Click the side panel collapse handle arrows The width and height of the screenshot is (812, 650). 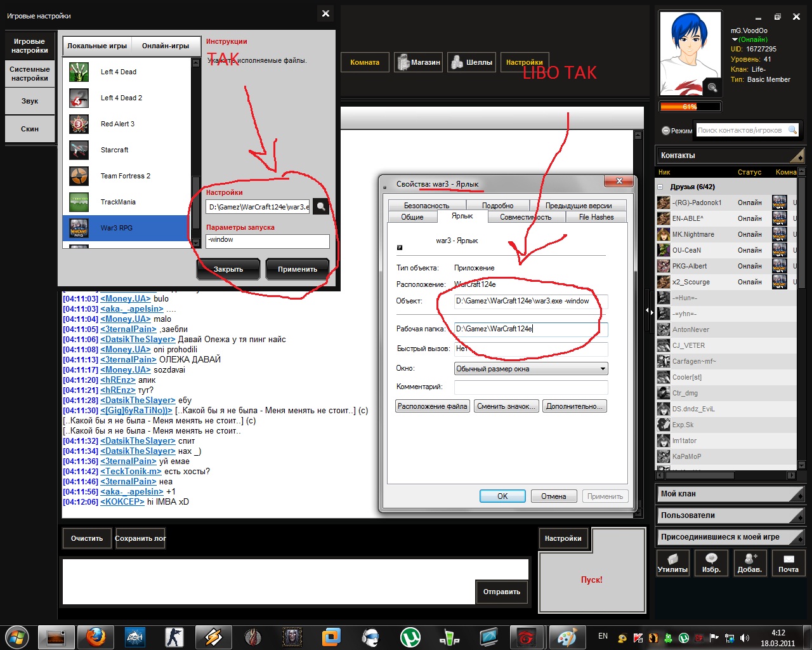649,311
